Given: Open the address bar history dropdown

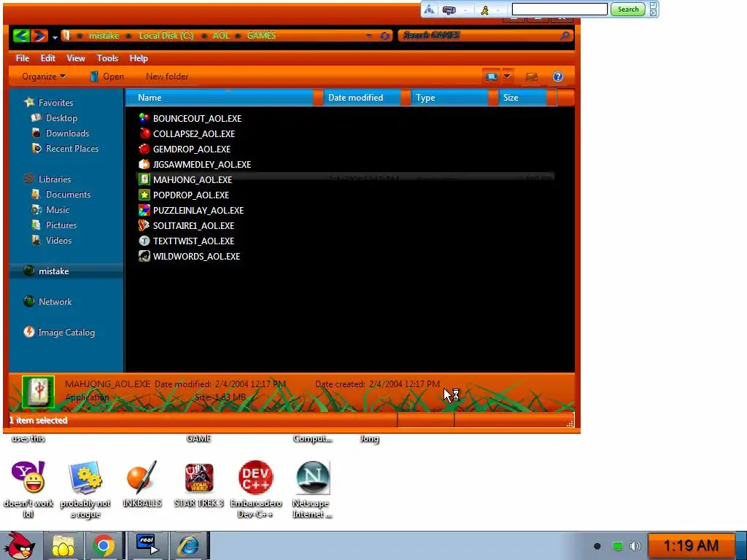Looking at the screenshot, I should 368,36.
